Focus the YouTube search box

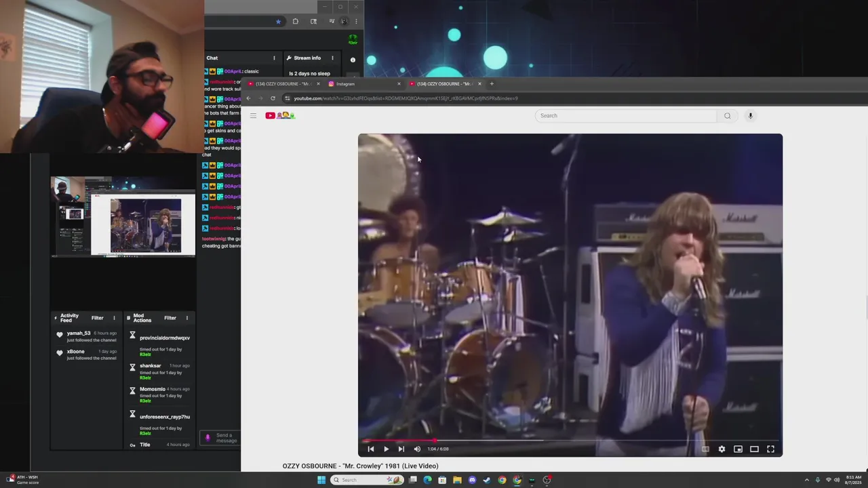[x=625, y=115]
